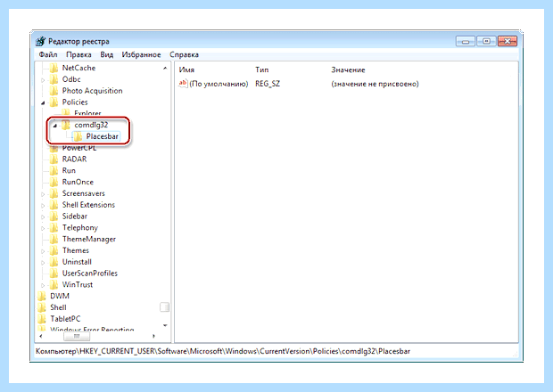Viewport: 553px width, 392px height.
Task: Open the Файл menu
Action: pyautogui.click(x=48, y=54)
